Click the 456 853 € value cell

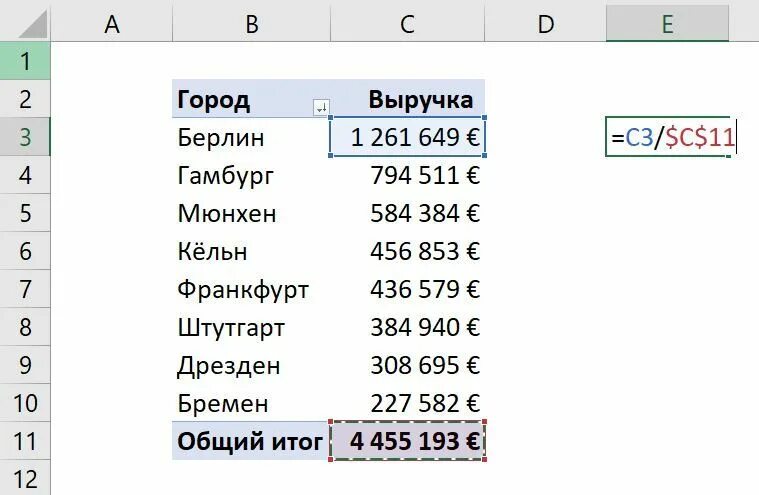pos(408,251)
